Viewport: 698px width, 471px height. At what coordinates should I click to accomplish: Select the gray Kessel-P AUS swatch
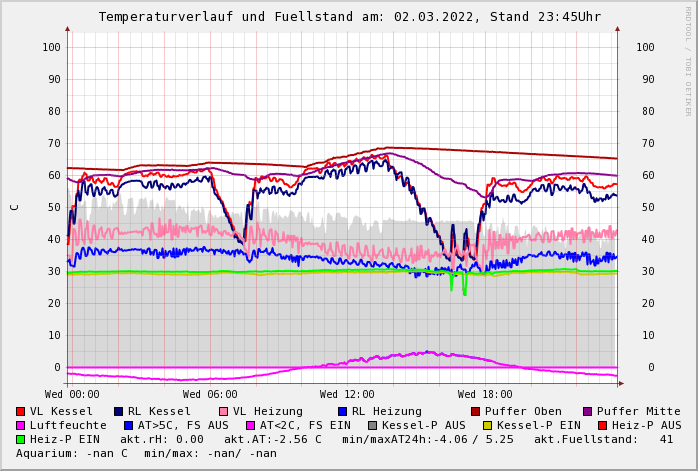[x=373, y=425]
